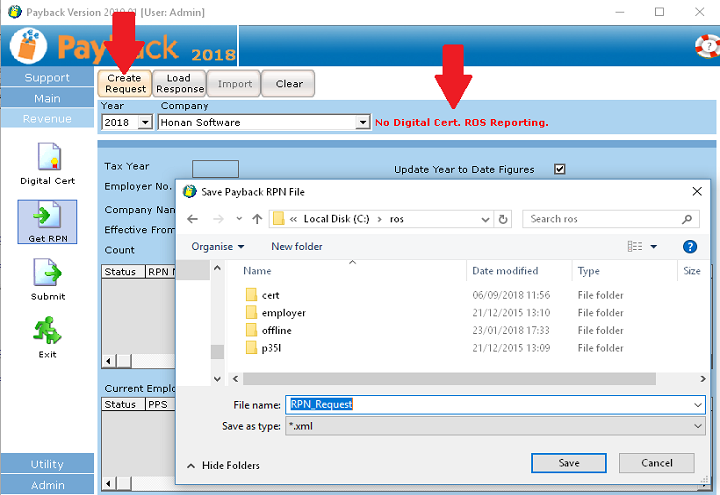720x495 pixels.
Task: Refresh the ros folder listing
Action: point(503,219)
